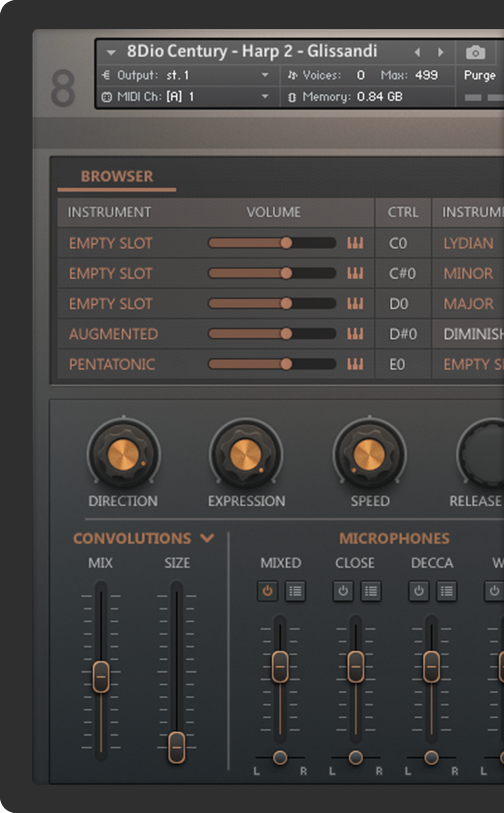Click EMPTY SLOT label in D0 row
Screen dimensions: 504x813
(111, 303)
